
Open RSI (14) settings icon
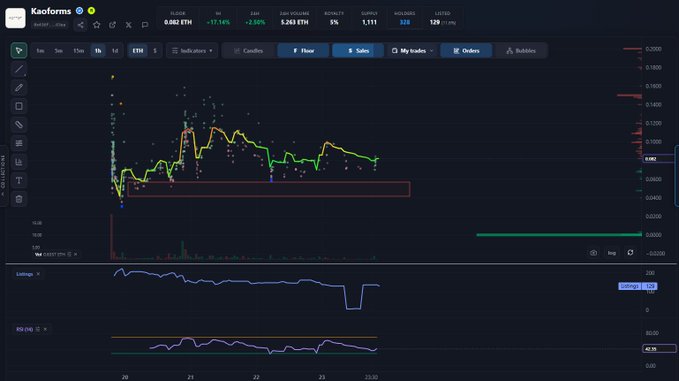point(38,329)
